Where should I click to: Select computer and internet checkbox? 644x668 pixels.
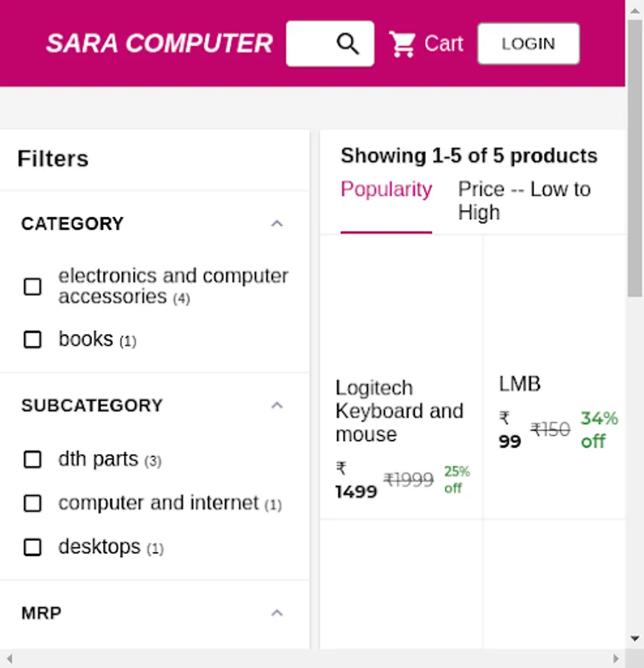pos(33,504)
